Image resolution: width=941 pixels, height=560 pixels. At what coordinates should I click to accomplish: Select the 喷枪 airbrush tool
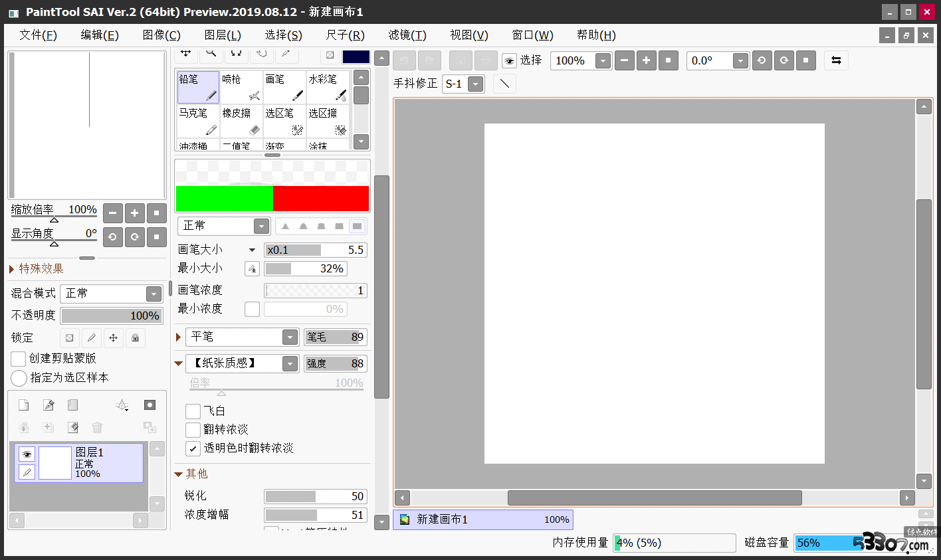click(241, 87)
